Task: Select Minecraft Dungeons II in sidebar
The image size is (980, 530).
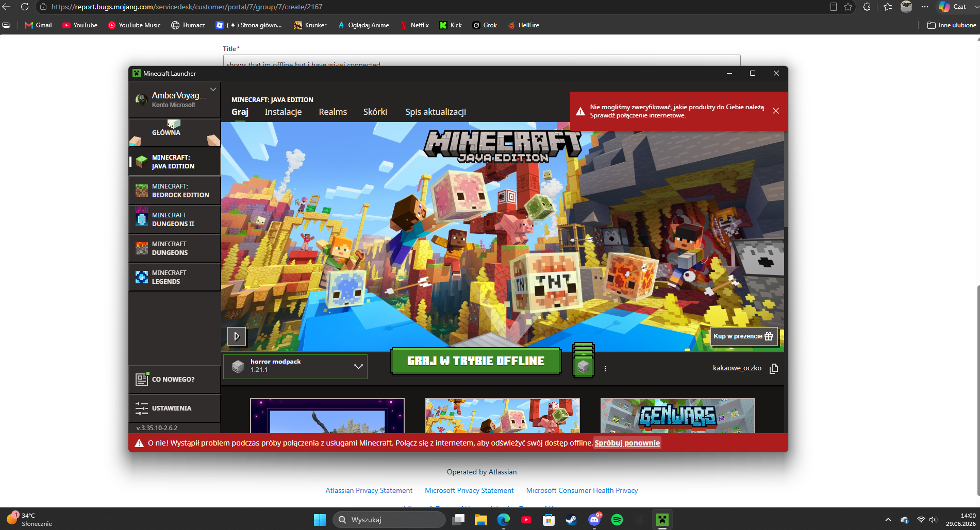Action: (175, 219)
